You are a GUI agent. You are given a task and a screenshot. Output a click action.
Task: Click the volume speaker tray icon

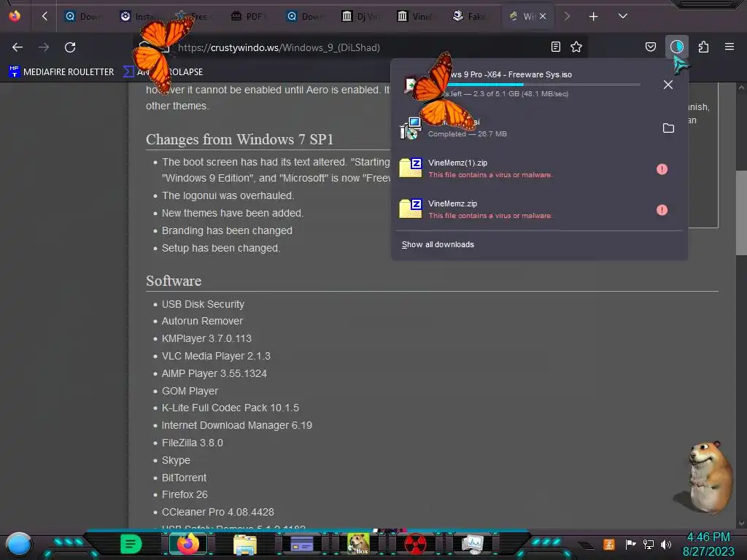click(665, 544)
